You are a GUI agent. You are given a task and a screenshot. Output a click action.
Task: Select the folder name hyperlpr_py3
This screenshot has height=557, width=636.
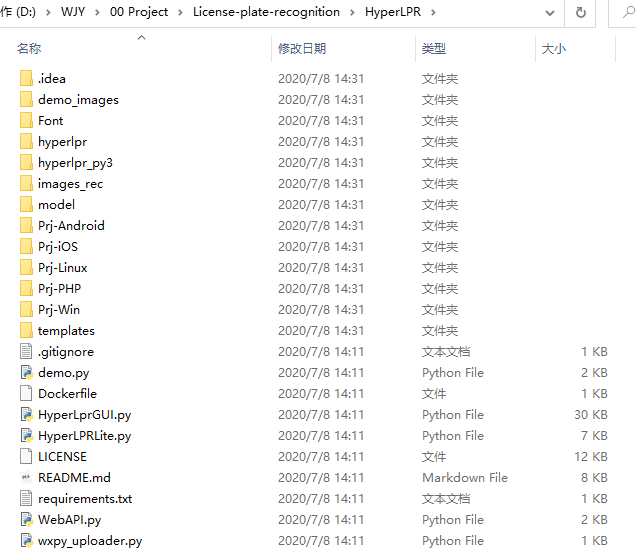[75, 163]
